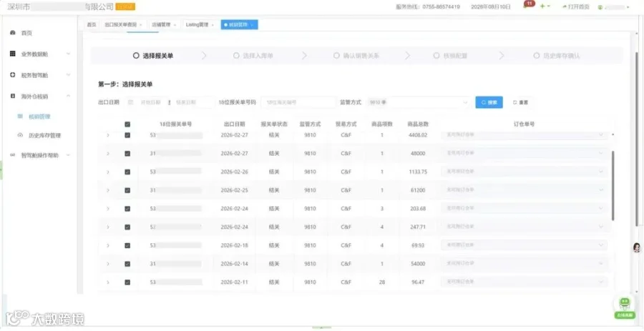Open 历史库存管理 via its cloud icon
Image resolution: width=644 pixels, height=331 pixels.
(x=20, y=135)
